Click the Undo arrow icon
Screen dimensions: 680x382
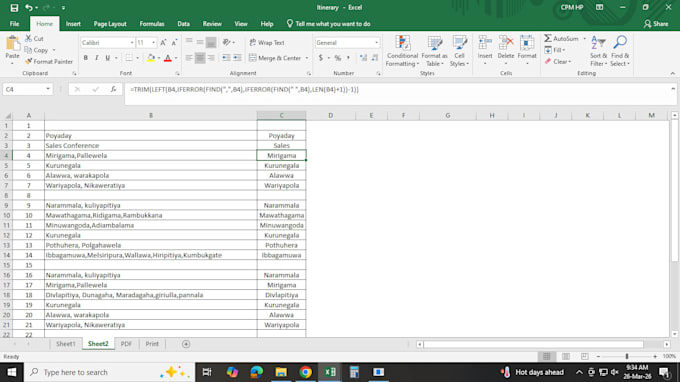click(x=29, y=8)
